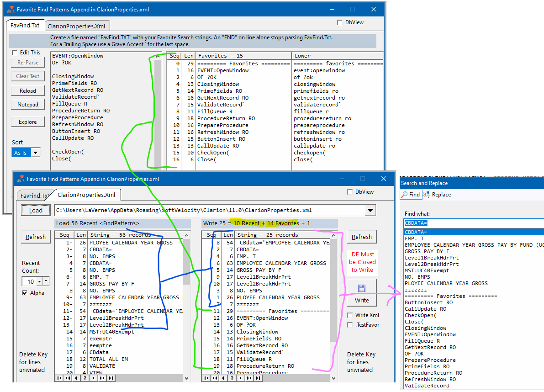Enable the Write Xml checkbox

tap(350, 315)
